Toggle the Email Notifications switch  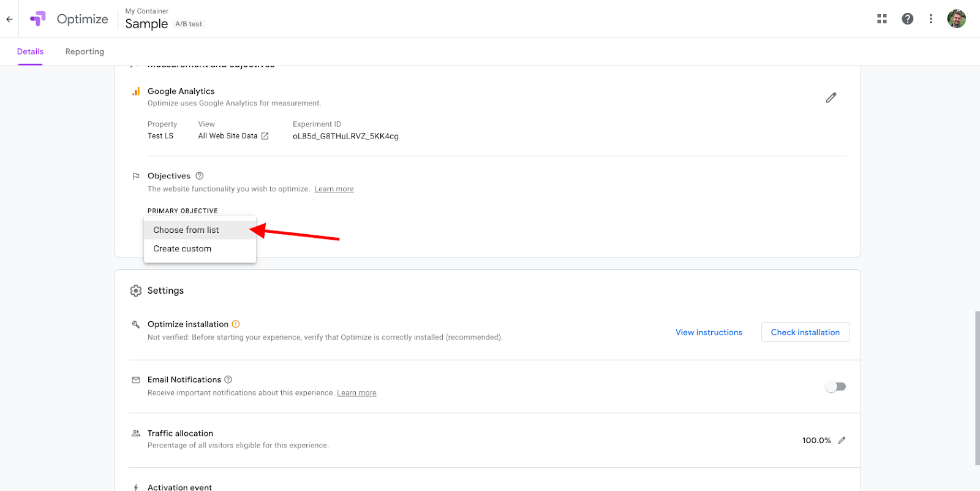coord(835,387)
